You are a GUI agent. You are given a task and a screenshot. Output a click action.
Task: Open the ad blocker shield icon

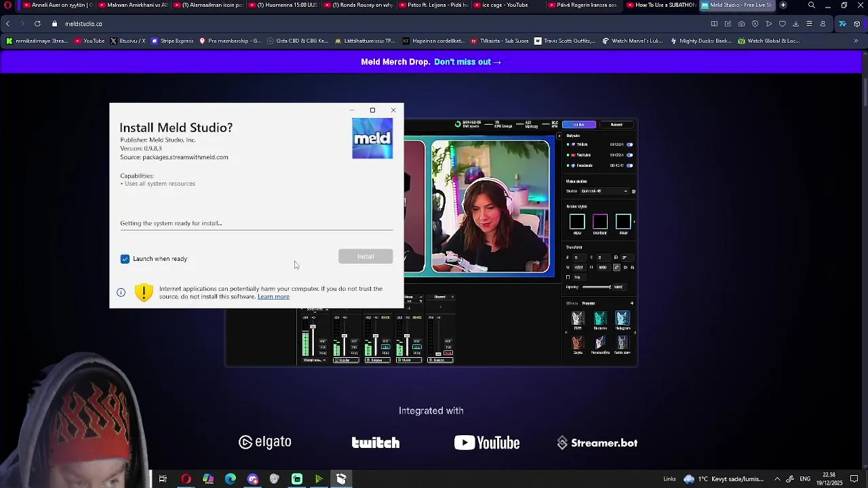[x=755, y=24]
